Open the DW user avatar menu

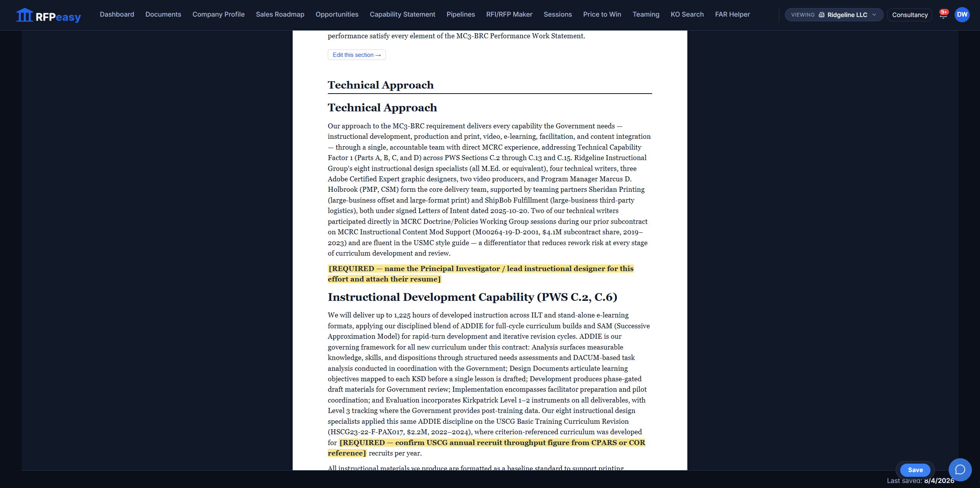(962, 15)
